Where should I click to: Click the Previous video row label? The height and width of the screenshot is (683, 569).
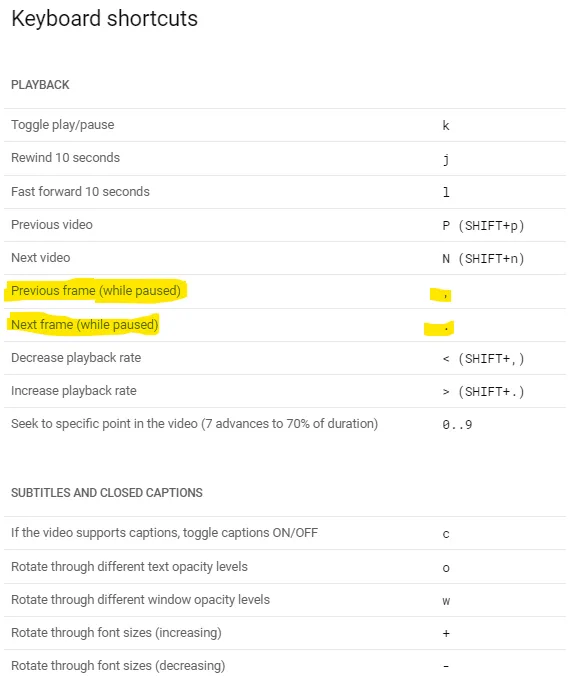[x=52, y=224]
